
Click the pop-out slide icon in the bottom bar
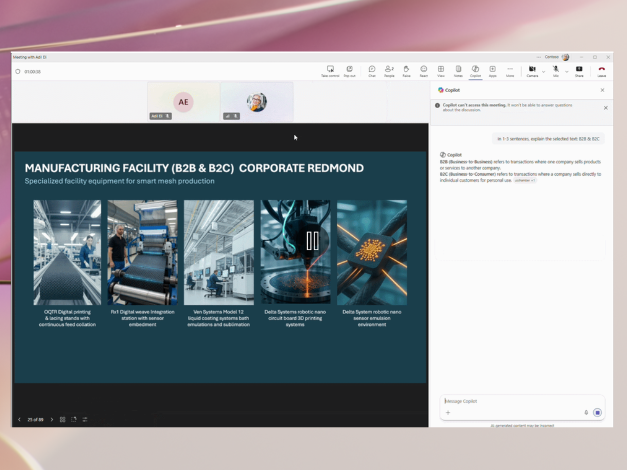(x=74, y=420)
